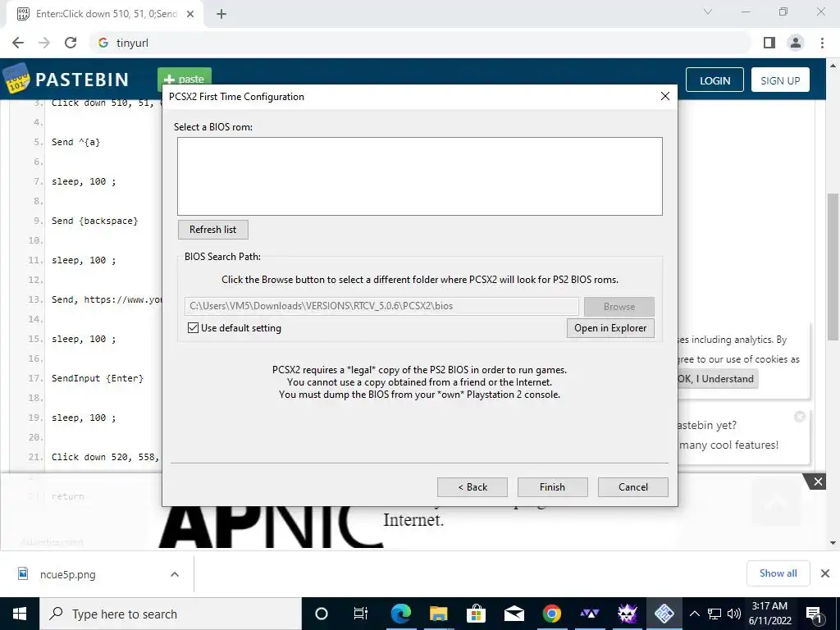Screen dimensions: 840x630
Task: Open Chrome side panel icon
Action: click(x=769, y=43)
